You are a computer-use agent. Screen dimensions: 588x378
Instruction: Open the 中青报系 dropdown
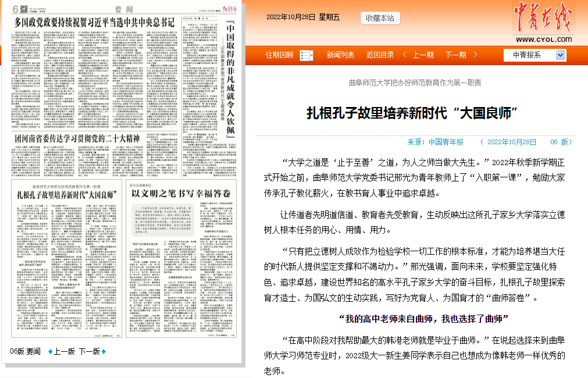tap(560, 55)
